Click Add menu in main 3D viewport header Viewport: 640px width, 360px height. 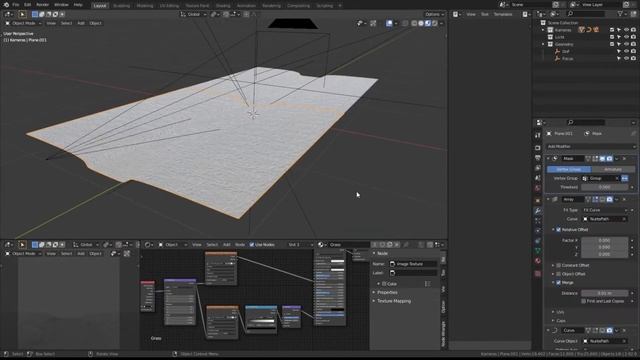[81, 23]
